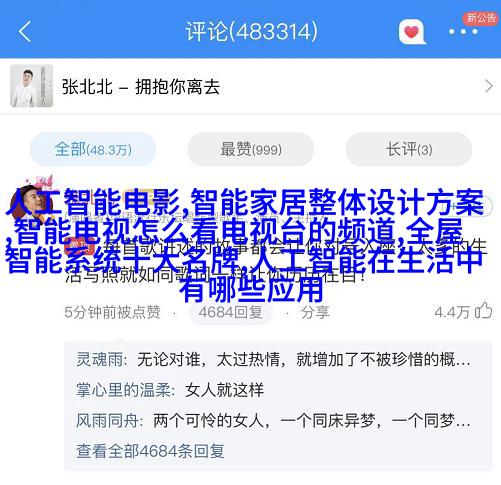The height and width of the screenshot is (485, 501).
Task: Select the 全部(48.3万) filter
Action: [93, 149]
